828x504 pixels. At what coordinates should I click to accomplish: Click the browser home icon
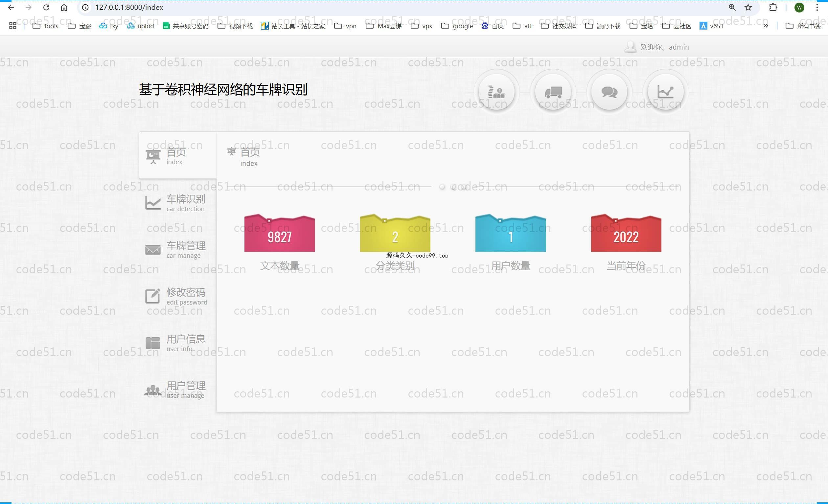point(64,7)
